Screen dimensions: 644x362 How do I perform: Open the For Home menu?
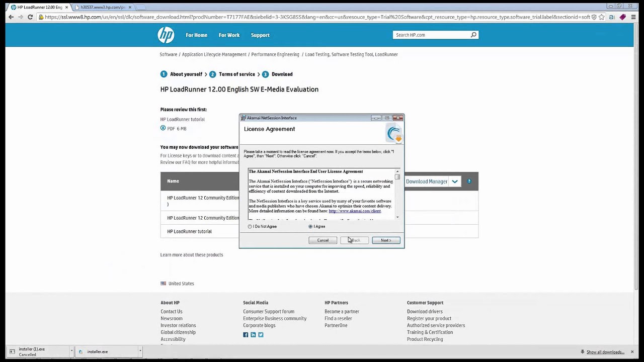[x=196, y=35]
